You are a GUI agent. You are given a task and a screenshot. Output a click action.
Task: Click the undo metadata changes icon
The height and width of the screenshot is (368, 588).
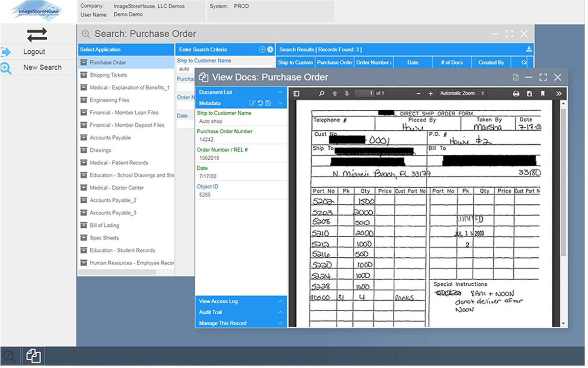click(x=260, y=103)
